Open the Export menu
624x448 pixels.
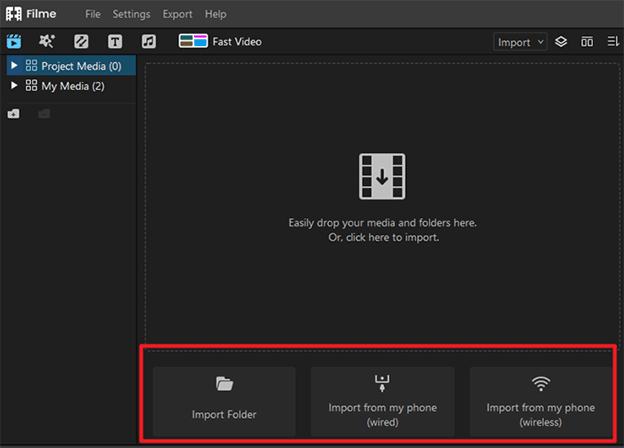pyautogui.click(x=177, y=14)
